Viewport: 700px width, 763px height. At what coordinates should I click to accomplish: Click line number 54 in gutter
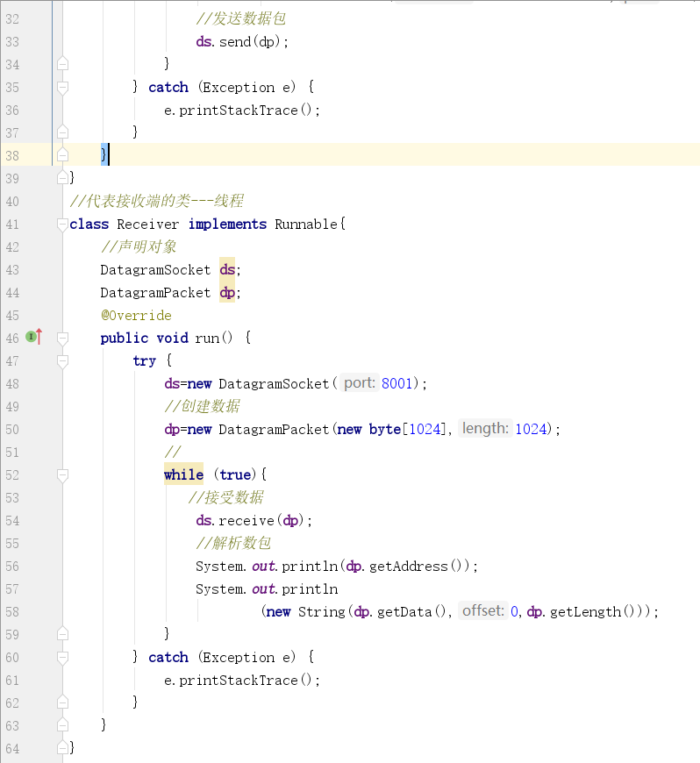click(12, 521)
